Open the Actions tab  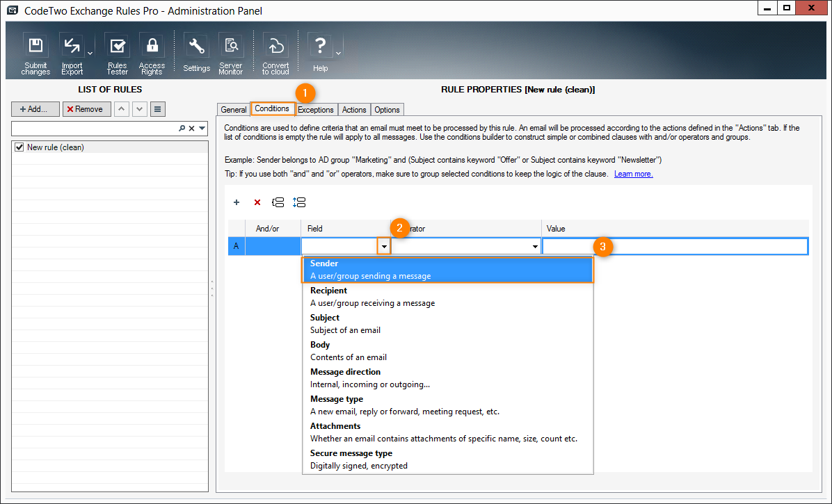coord(354,110)
